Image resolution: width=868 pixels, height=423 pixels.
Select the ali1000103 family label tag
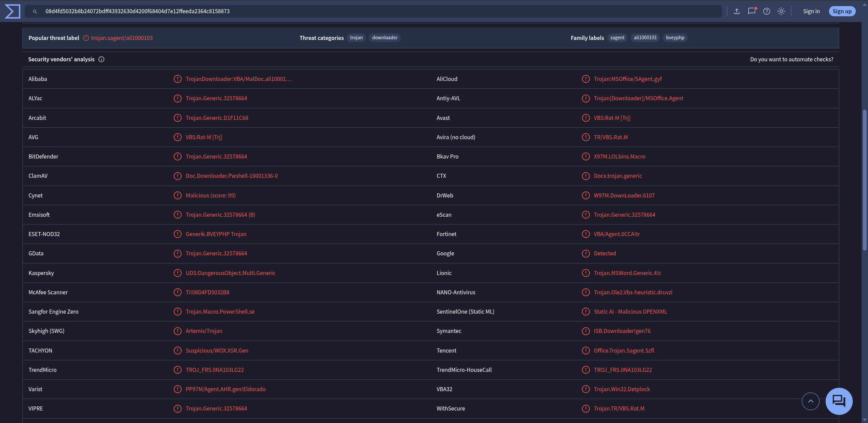pos(645,38)
